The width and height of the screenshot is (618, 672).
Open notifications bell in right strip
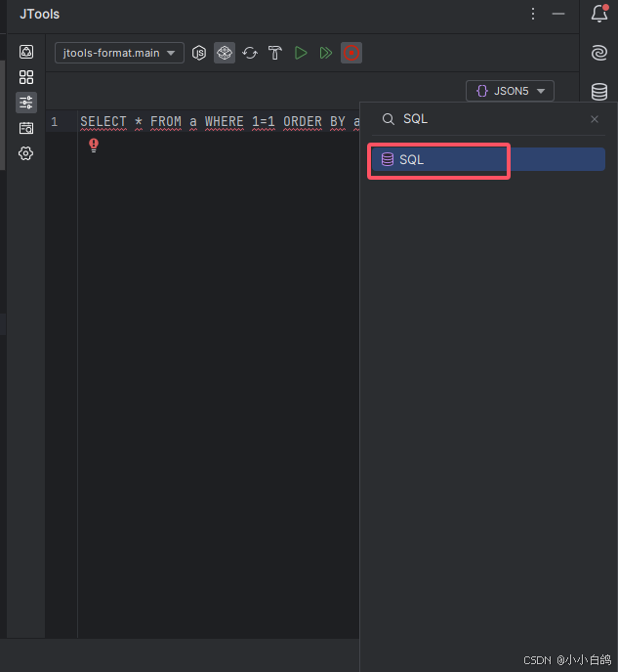point(599,14)
